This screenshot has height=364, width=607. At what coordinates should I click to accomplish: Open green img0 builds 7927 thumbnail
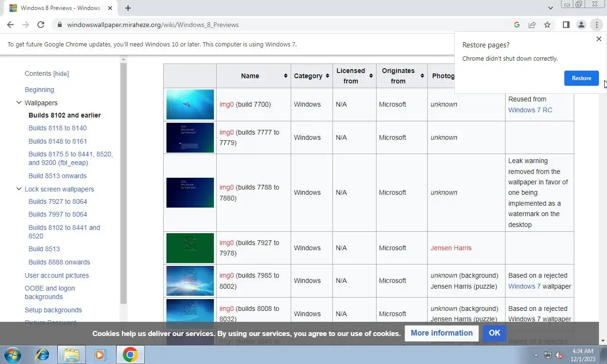(190, 248)
